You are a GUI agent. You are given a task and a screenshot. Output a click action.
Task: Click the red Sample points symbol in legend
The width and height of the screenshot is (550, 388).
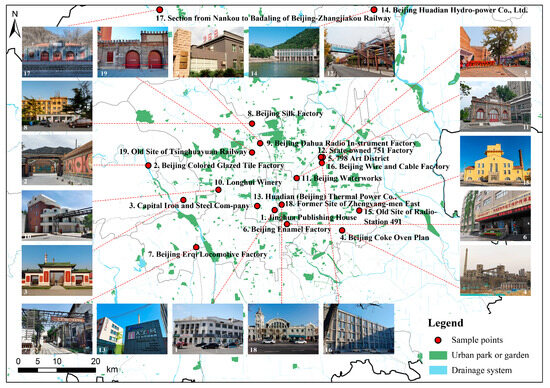[x=438, y=340]
